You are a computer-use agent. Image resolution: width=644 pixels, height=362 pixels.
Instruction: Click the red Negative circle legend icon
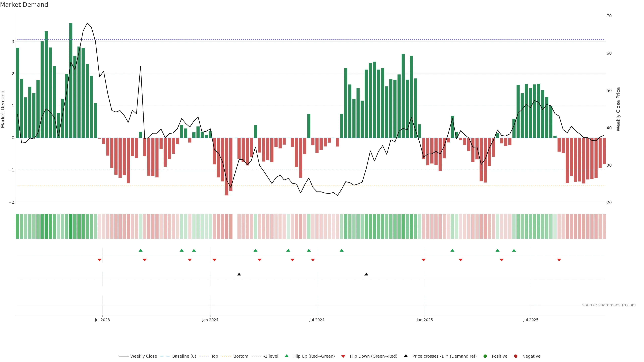click(516, 356)
